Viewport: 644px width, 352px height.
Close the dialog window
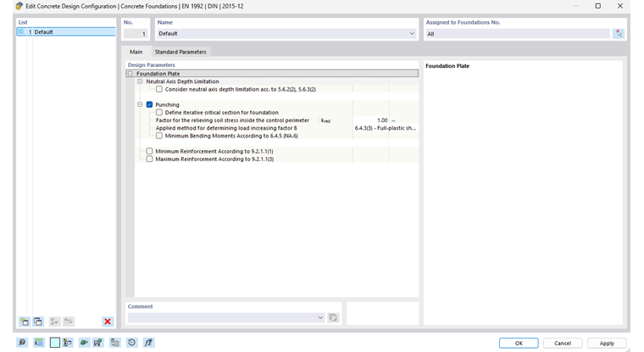(620, 6)
